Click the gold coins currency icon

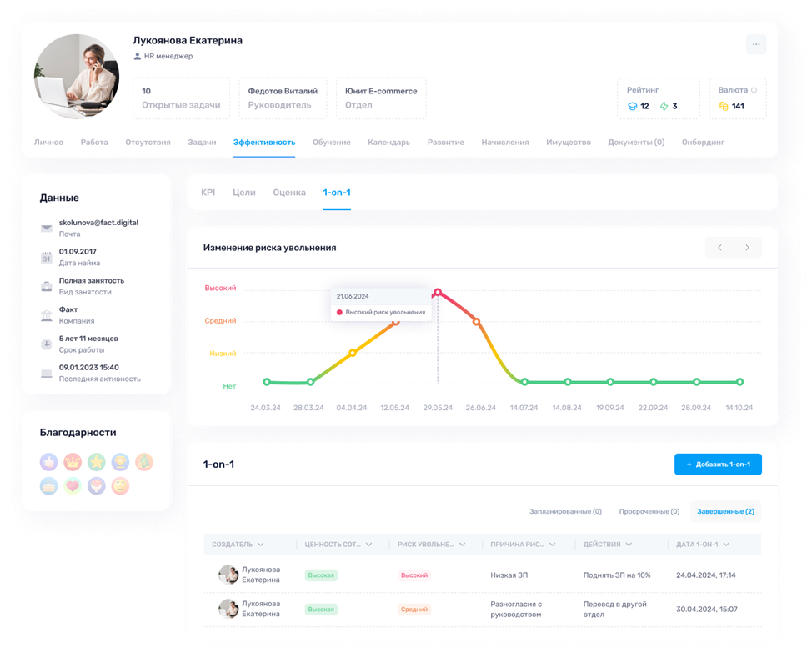coord(724,106)
